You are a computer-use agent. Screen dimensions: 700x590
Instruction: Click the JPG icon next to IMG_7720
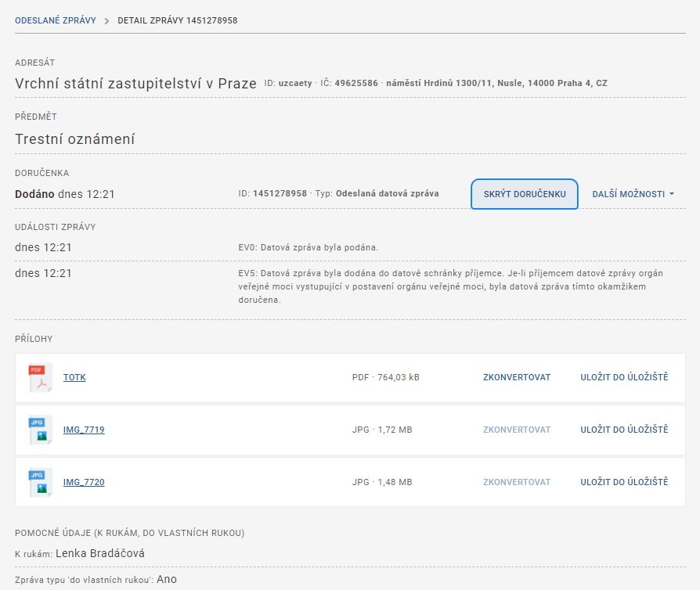coord(40,482)
